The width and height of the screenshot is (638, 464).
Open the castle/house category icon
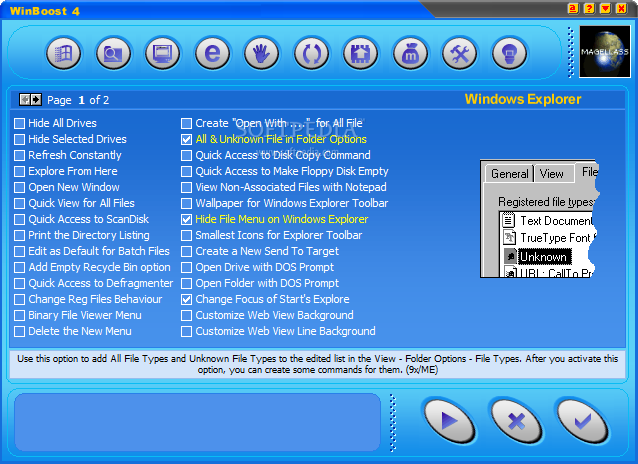(361, 53)
